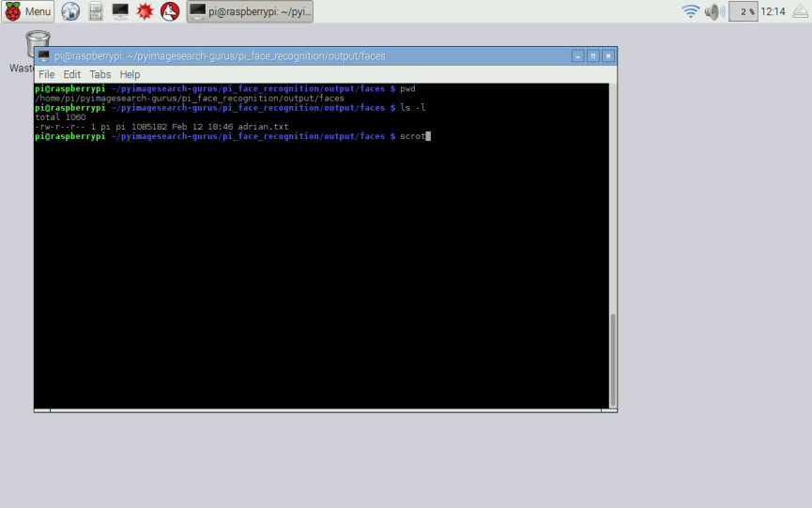Open Wolfram wolf icon in panel
The image size is (812, 508).
click(170, 11)
